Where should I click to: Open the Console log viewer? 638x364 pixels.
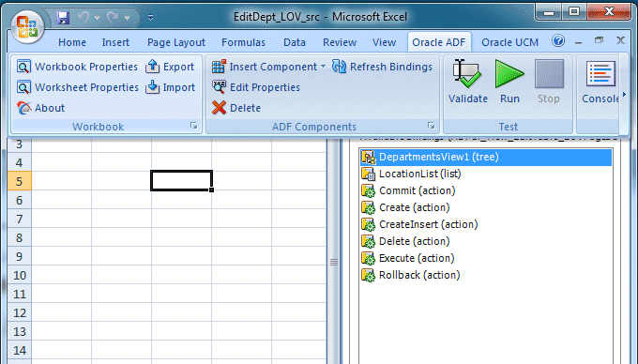tap(600, 82)
